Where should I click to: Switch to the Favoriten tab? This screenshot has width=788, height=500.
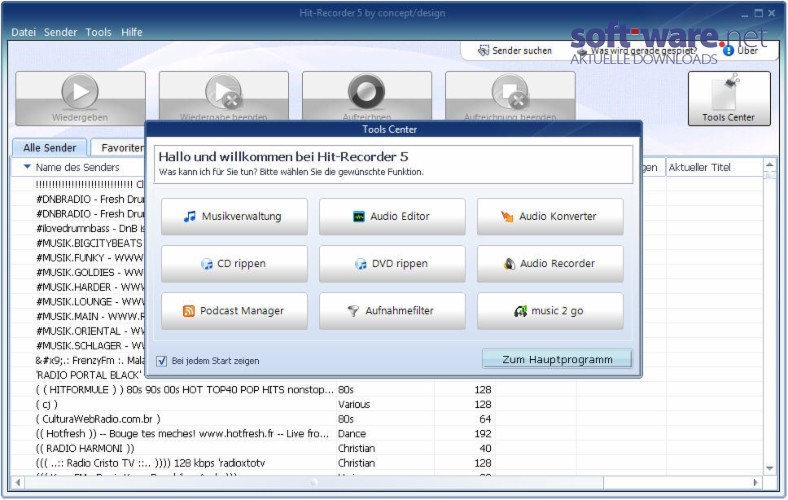coord(119,148)
